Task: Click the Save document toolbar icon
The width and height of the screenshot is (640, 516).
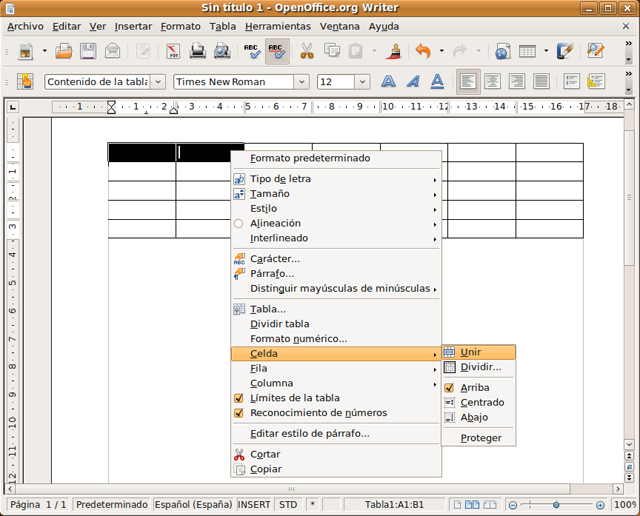Action: coord(88,51)
